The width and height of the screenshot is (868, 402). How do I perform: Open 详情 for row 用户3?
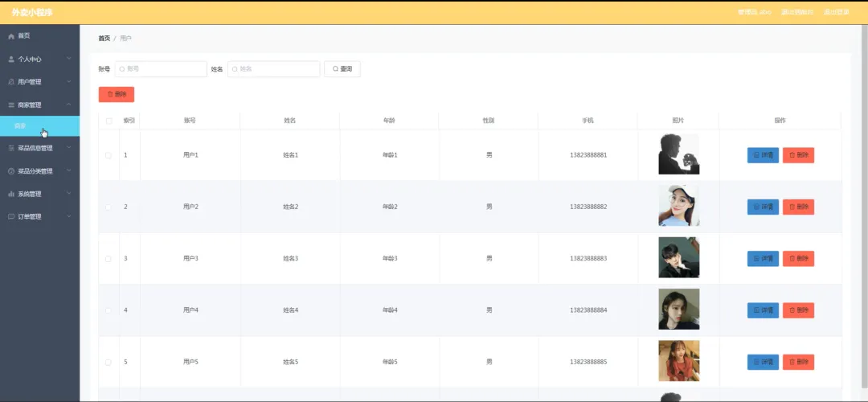tap(763, 259)
